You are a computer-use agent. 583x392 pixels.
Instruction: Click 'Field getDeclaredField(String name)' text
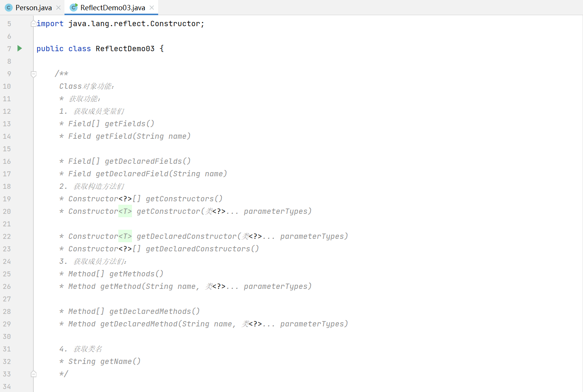(148, 174)
